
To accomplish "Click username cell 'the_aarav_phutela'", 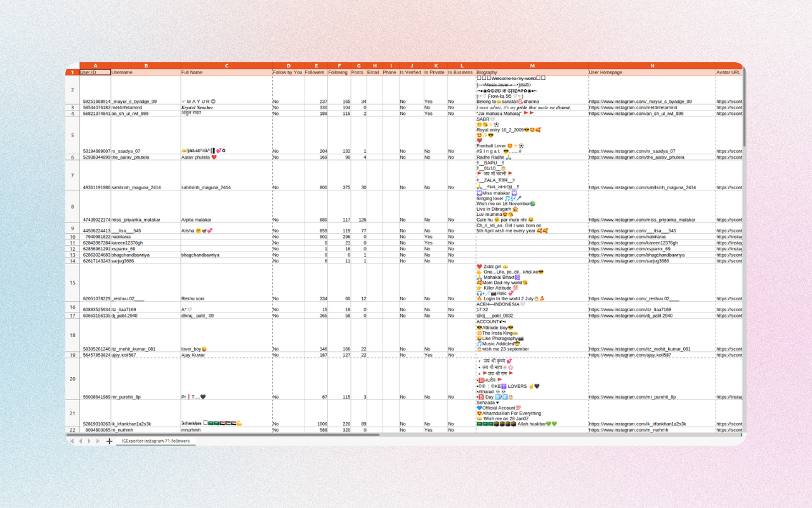I will (146, 157).
